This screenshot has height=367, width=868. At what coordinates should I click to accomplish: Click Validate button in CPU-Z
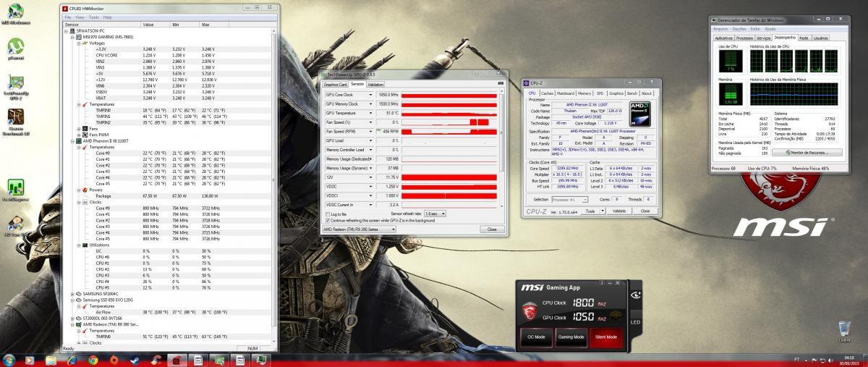618,211
